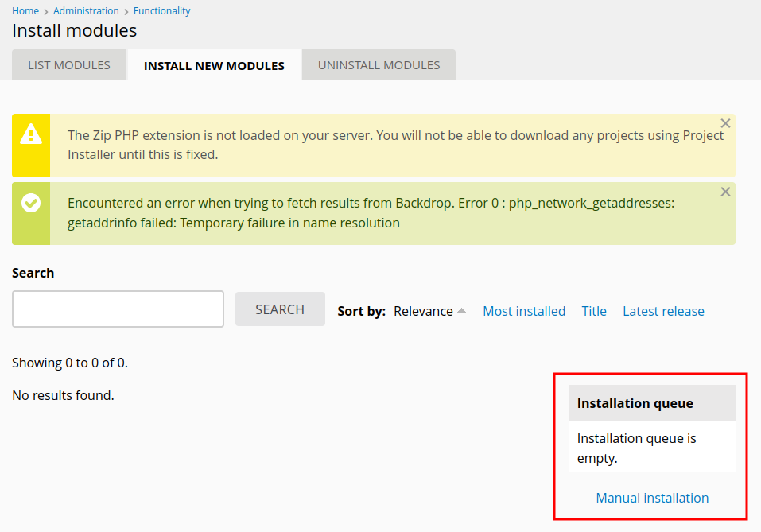The width and height of the screenshot is (761, 532).
Task: Open the Functionality breadcrumb link
Action: pyautogui.click(x=161, y=10)
